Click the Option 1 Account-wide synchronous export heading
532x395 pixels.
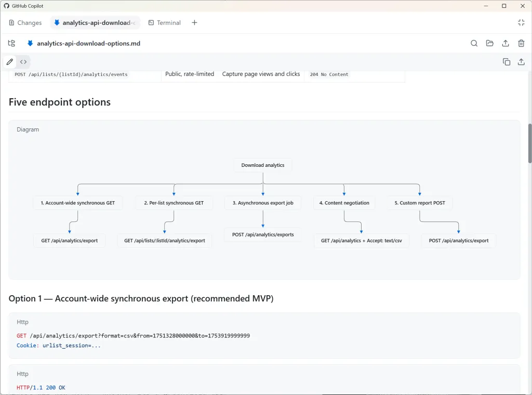click(x=141, y=299)
